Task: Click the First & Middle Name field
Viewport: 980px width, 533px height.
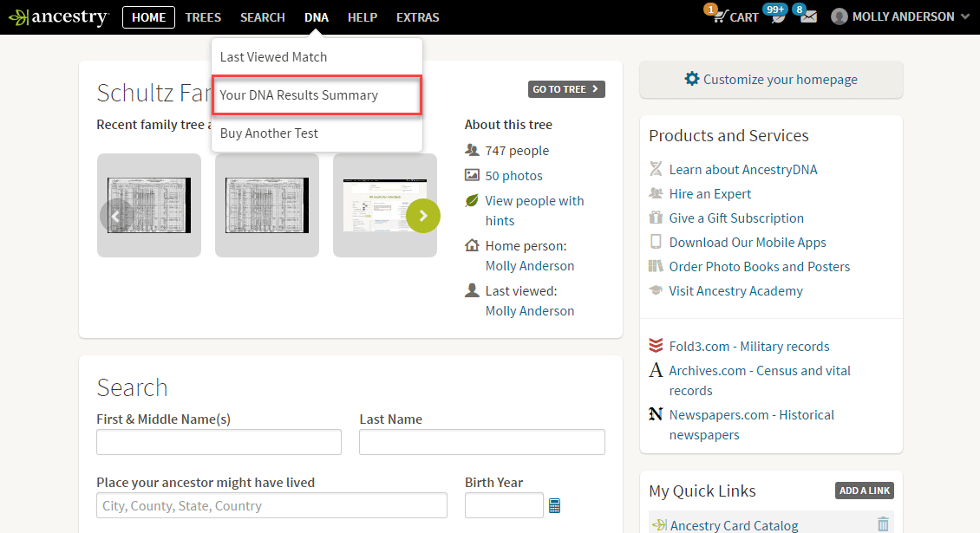Action: [219, 442]
